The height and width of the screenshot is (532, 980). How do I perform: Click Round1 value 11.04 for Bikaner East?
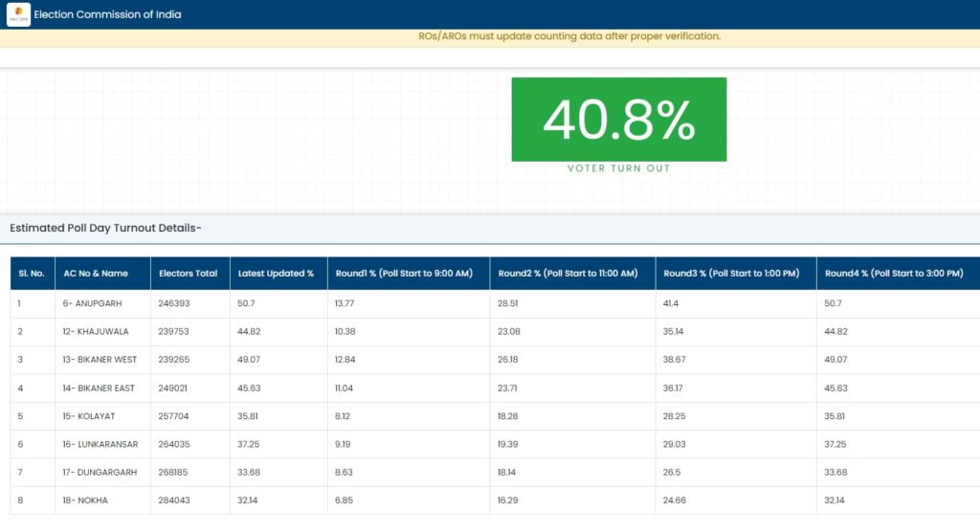(344, 388)
